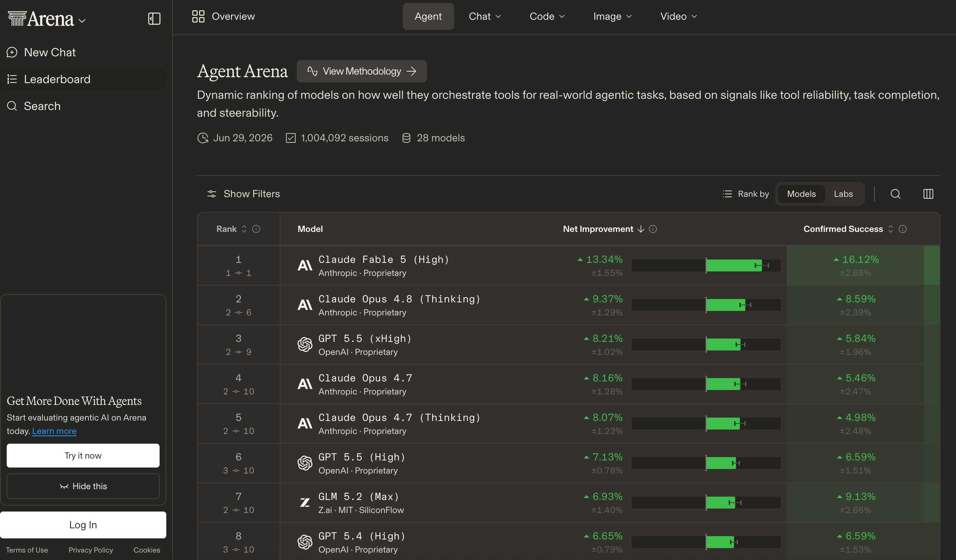Screen dimensions: 956x560
Task: Select Models in Rank by toggle
Action: pos(801,194)
